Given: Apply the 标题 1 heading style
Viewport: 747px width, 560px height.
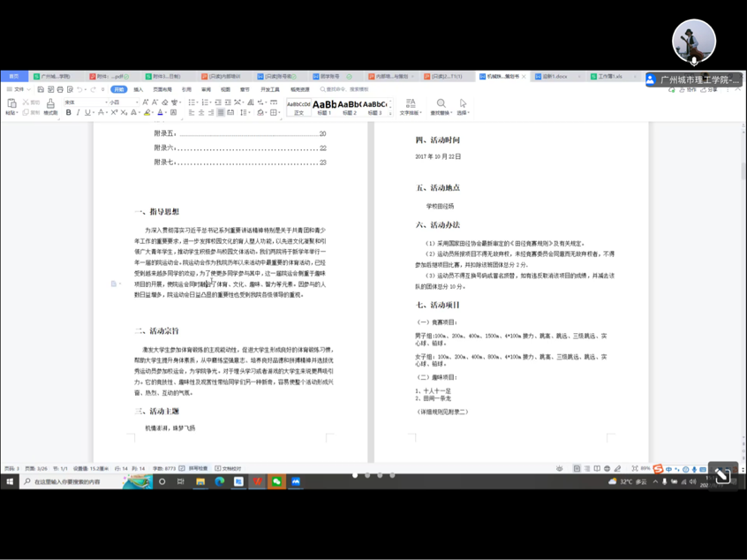Looking at the screenshot, I should click(323, 104).
